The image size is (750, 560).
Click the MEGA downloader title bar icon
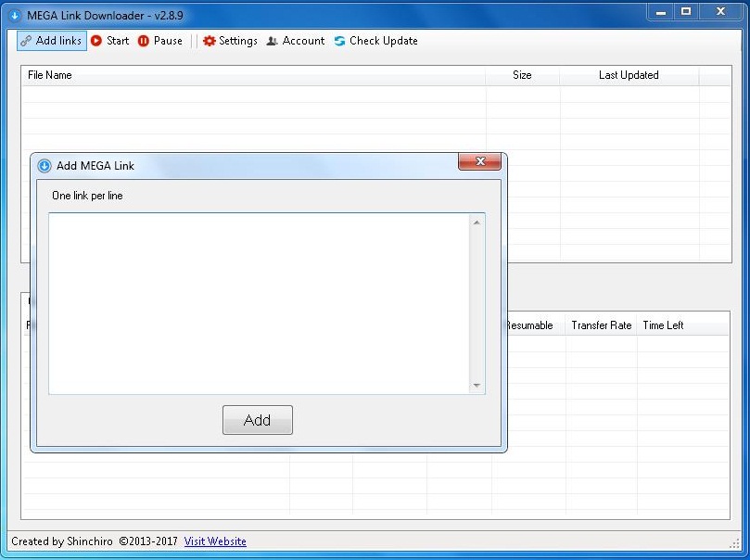click(13, 16)
